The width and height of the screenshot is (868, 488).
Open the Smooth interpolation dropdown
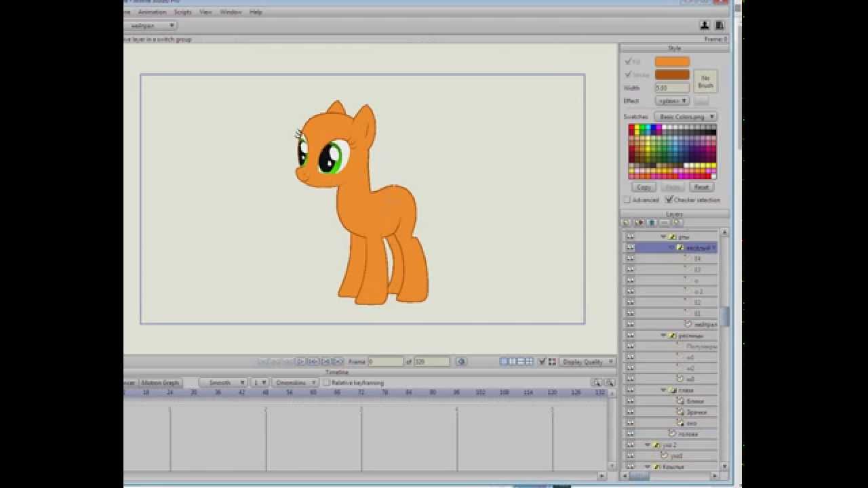coord(222,383)
